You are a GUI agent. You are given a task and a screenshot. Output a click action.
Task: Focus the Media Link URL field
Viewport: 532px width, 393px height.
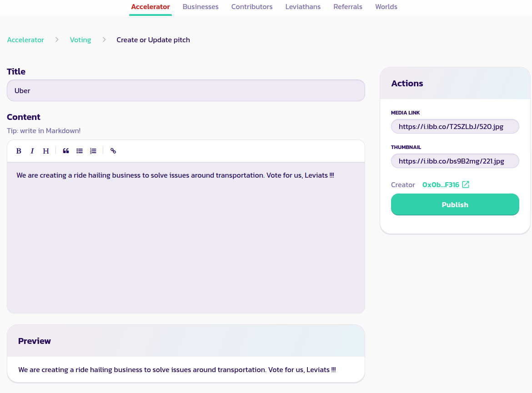[x=455, y=126]
